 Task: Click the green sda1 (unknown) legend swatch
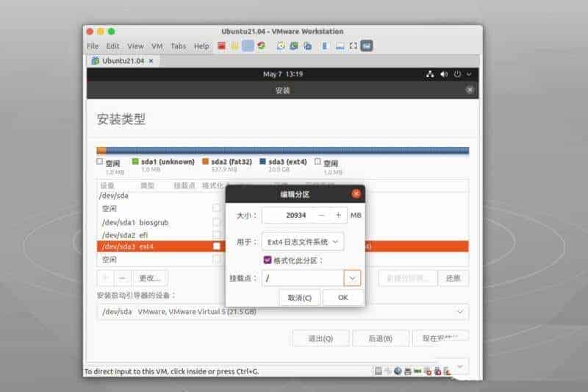click(135, 161)
